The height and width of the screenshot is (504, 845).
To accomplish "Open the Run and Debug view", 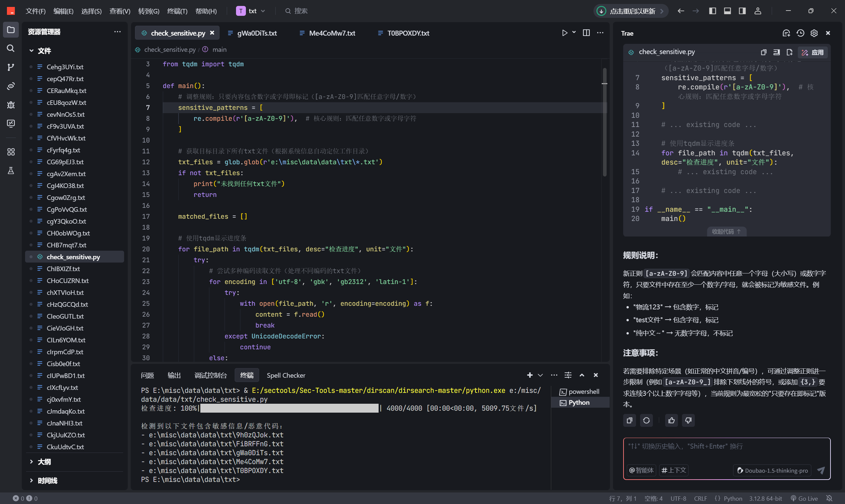I will (11, 105).
